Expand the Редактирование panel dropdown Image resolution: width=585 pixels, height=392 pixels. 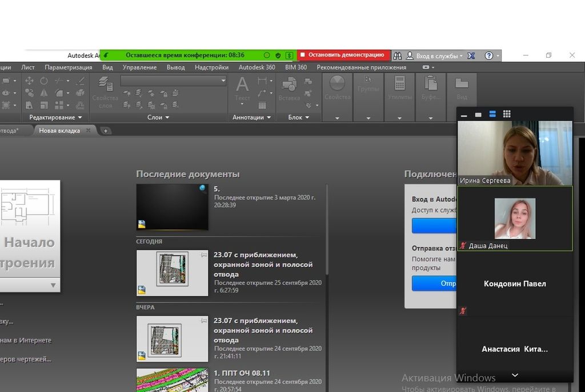click(x=55, y=118)
